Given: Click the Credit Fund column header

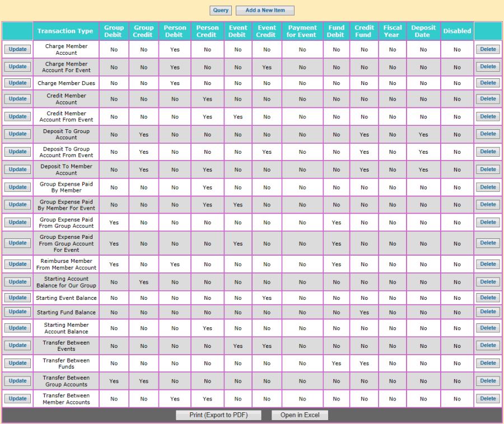Looking at the screenshot, I should tap(364, 31).
